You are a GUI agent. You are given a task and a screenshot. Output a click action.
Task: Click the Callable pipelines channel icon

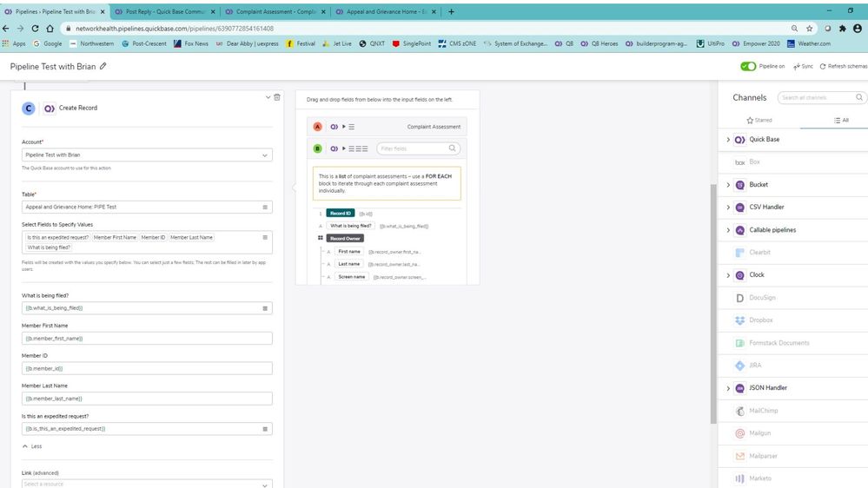coord(739,230)
